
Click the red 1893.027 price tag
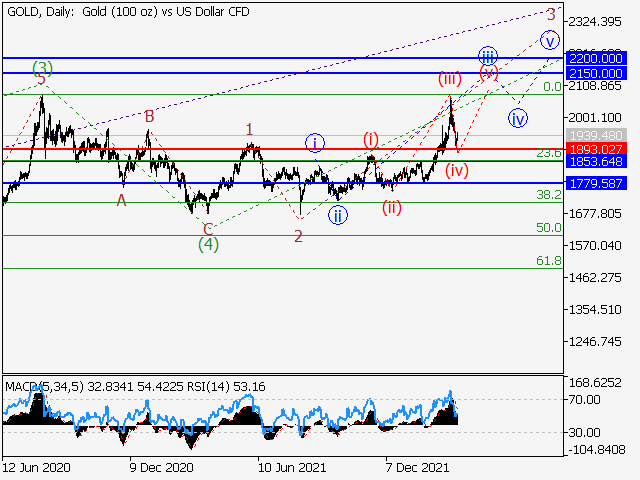click(596, 149)
